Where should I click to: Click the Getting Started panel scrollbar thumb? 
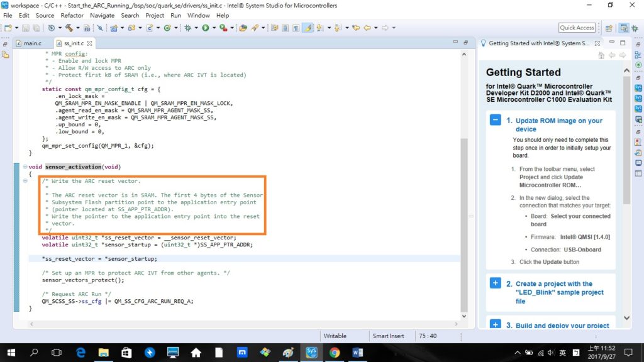point(626,140)
